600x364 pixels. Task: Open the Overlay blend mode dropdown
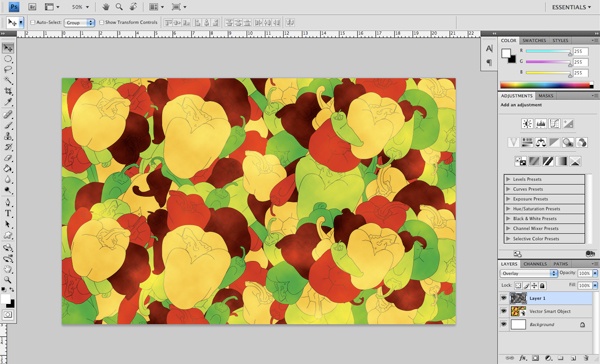(528, 273)
